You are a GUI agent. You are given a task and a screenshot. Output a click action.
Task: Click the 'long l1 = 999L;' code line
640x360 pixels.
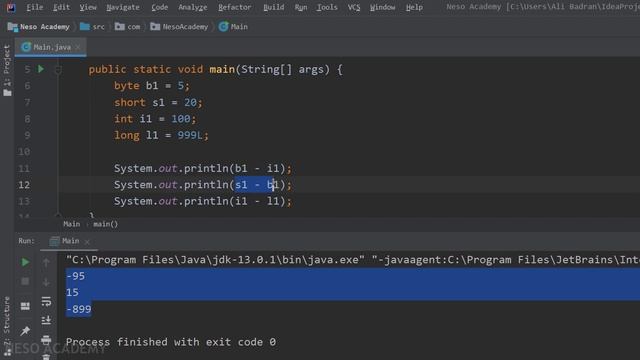coord(161,135)
